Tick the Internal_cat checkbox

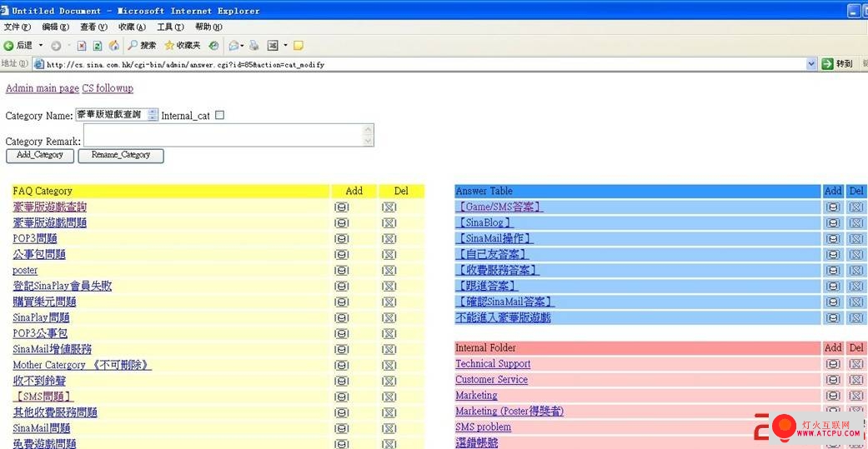click(x=220, y=116)
